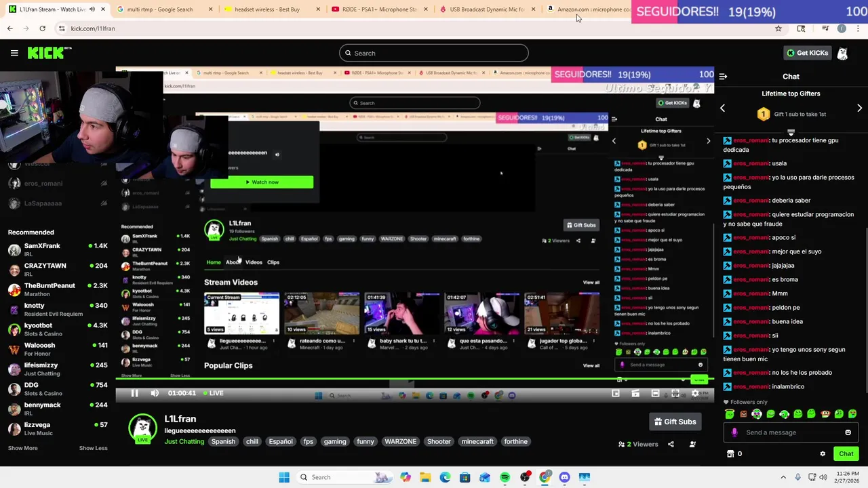Show previous top gifter with left arrow
The width and height of the screenshot is (868, 488).
pos(722,108)
